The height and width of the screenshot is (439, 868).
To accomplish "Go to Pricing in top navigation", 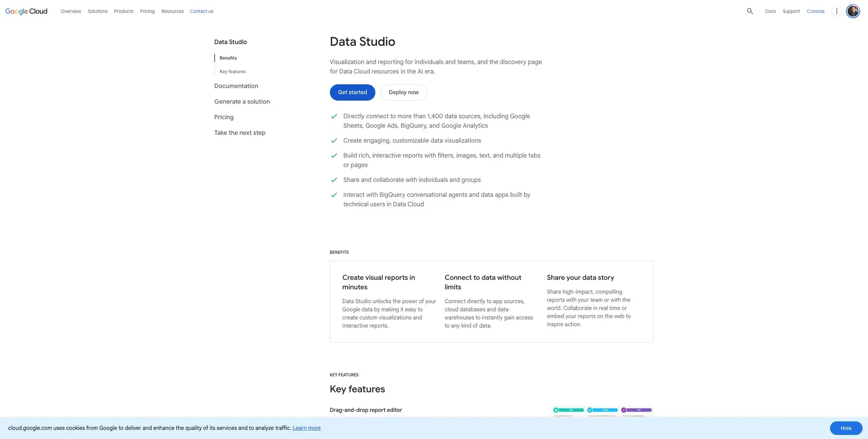I will pyautogui.click(x=147, y=11).
